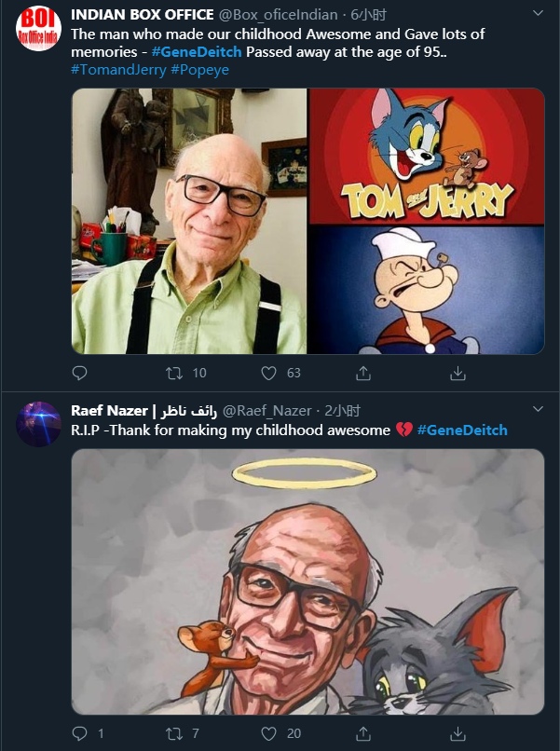
Task: Reply to Raef Nazer's tweet
Action: (80, 733)
